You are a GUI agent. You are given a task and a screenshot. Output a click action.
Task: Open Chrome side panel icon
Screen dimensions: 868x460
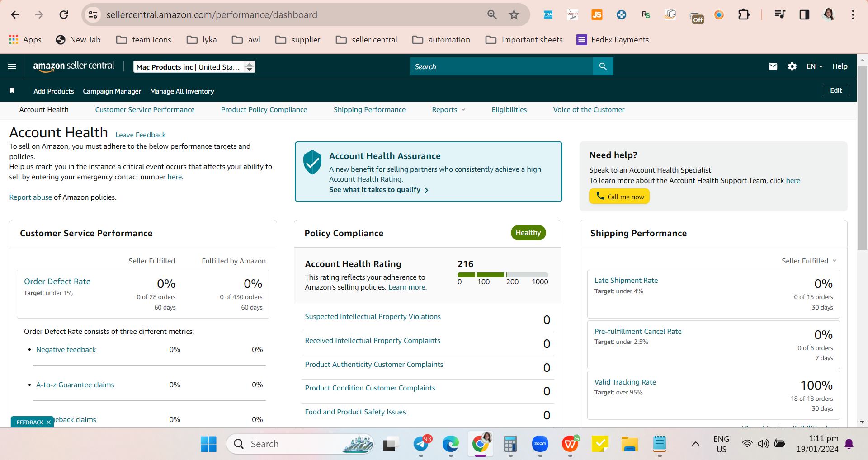click(804, 15)
